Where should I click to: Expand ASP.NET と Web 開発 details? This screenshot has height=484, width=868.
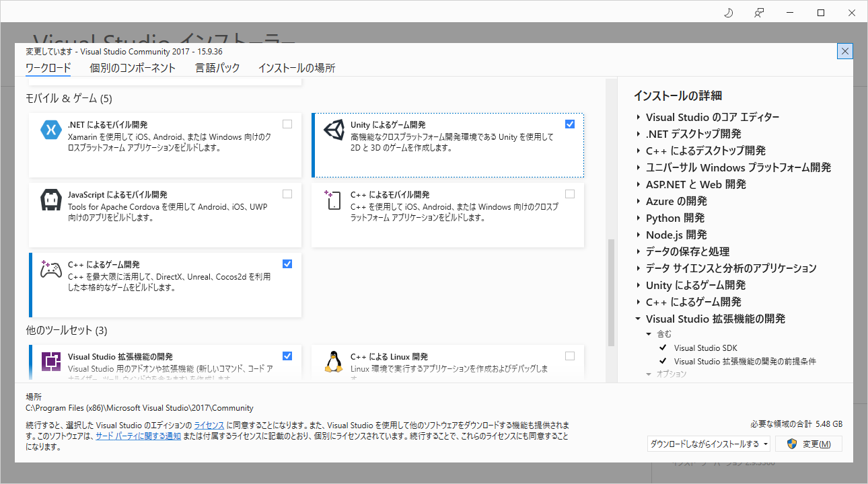[x=638, y=184]
